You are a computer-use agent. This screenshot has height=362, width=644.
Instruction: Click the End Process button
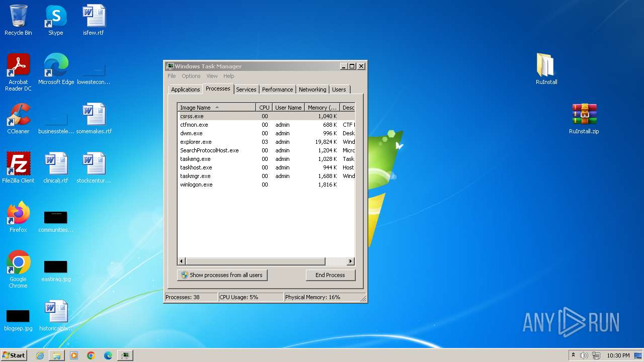[330, 275]
